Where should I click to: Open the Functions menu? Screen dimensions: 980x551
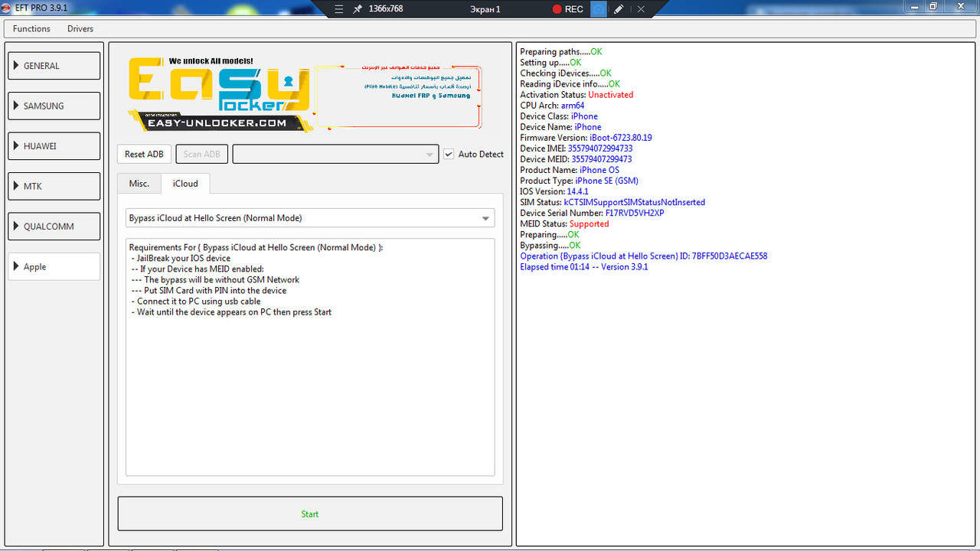31,28
